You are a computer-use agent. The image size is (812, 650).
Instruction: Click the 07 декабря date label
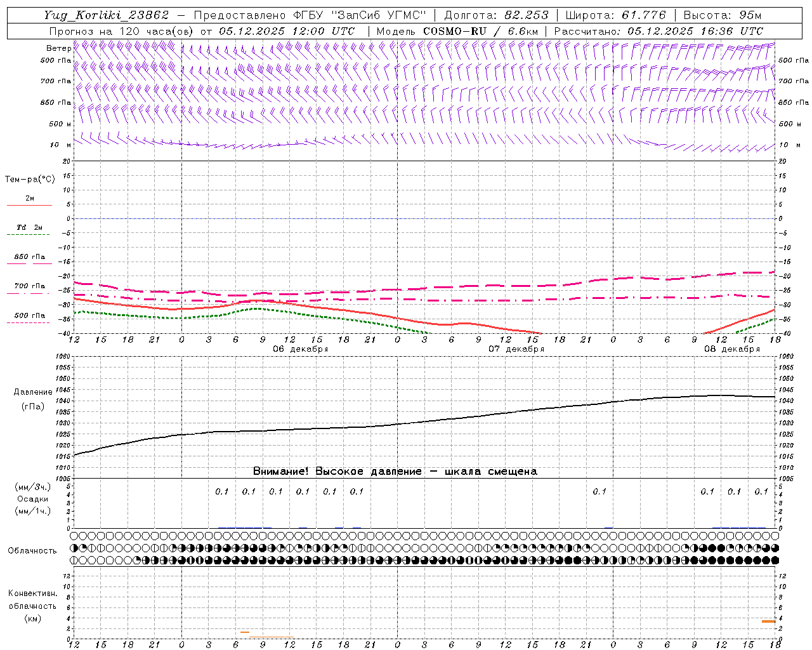(516, 349)
